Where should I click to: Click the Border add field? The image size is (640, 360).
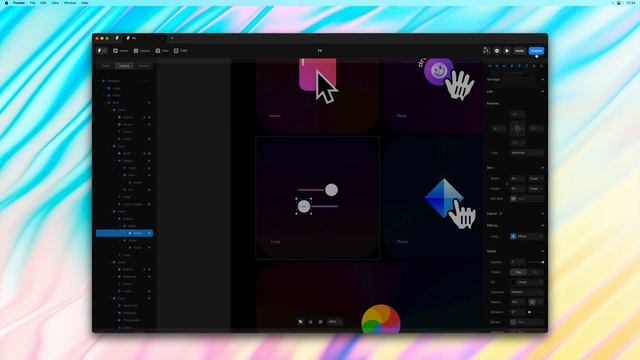click(x=527, y=322)
